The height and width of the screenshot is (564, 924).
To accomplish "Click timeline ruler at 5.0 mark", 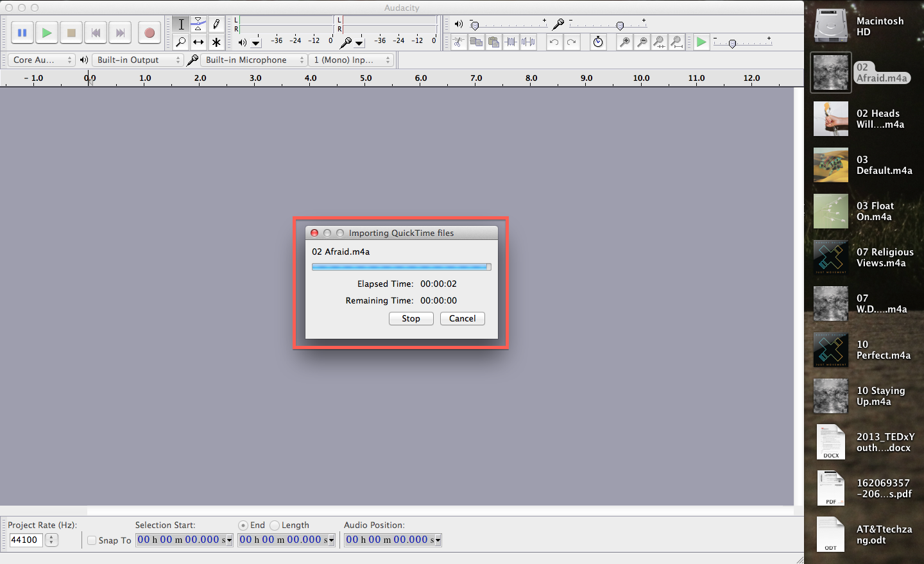I will pos(366,78).
